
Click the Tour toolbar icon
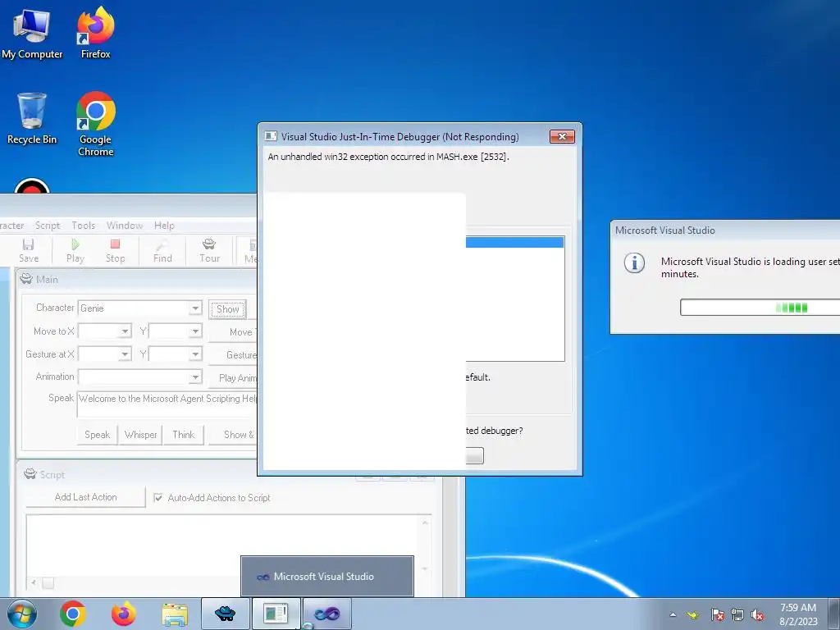pyautogui.click(x=209, y=250)
